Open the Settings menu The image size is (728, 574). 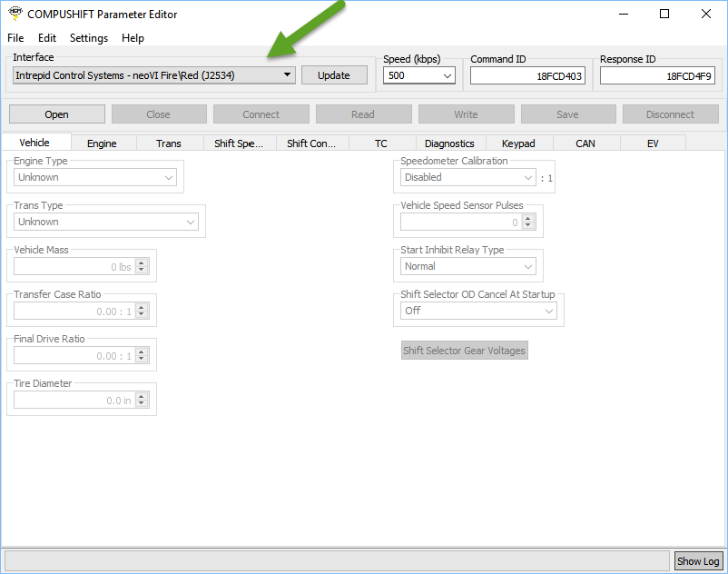(89, 38)
